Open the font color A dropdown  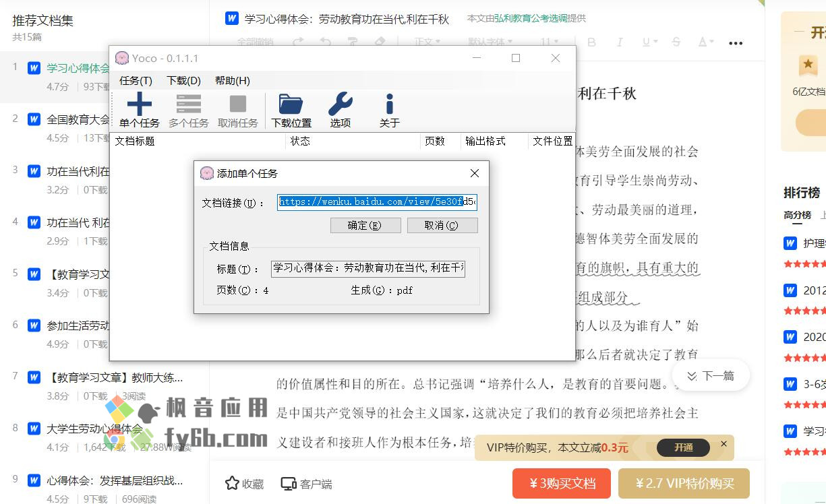tap(705, 42)
